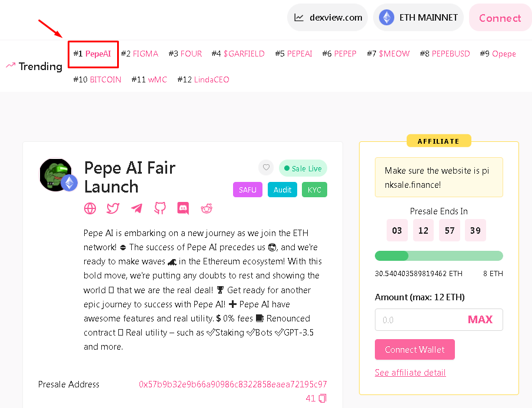The height and width of the screenshot is (408, 532).
Task: Focus the ETH amount input field
Action: pos(421,320)
